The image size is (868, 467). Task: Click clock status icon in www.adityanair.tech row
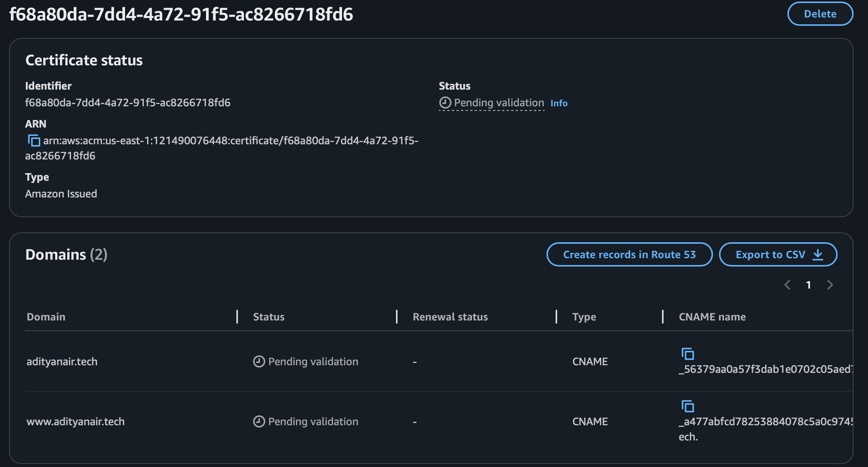click(x=259, y=421)
